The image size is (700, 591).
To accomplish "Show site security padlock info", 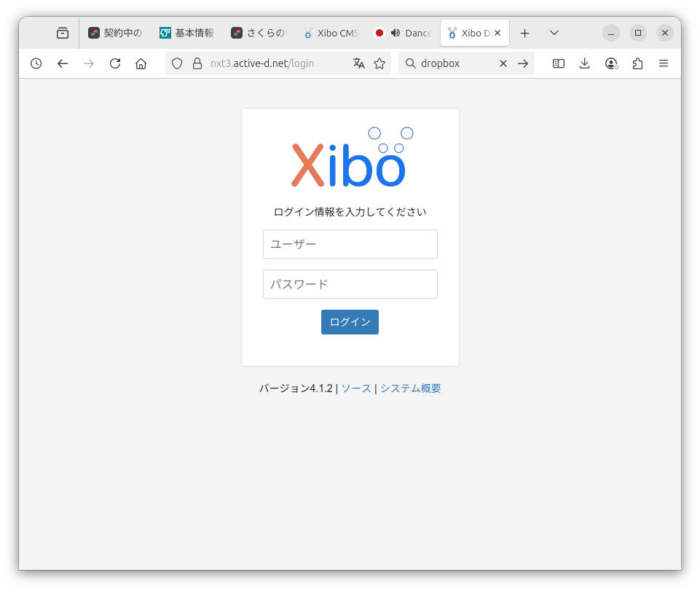I will 197,63.
